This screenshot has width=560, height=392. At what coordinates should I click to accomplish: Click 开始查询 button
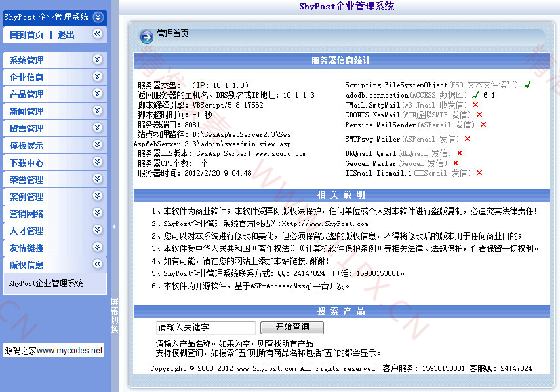(x=292, y=327)
